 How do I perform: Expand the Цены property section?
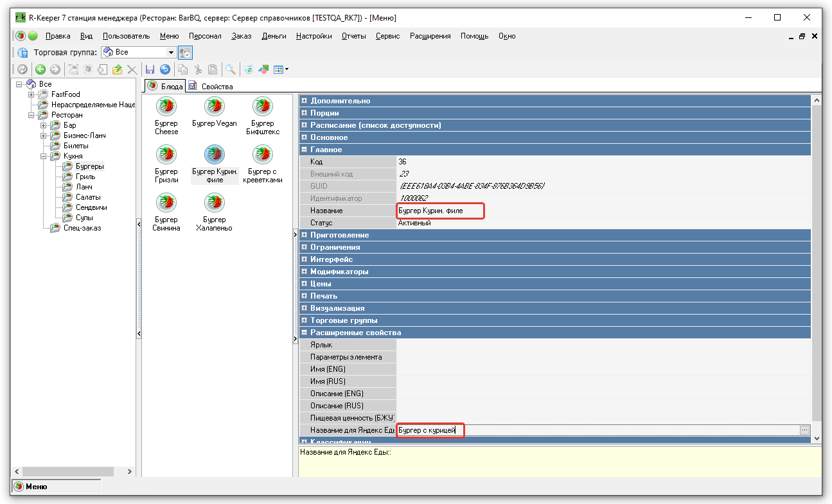pyautogui.click(x=304, y=284)
